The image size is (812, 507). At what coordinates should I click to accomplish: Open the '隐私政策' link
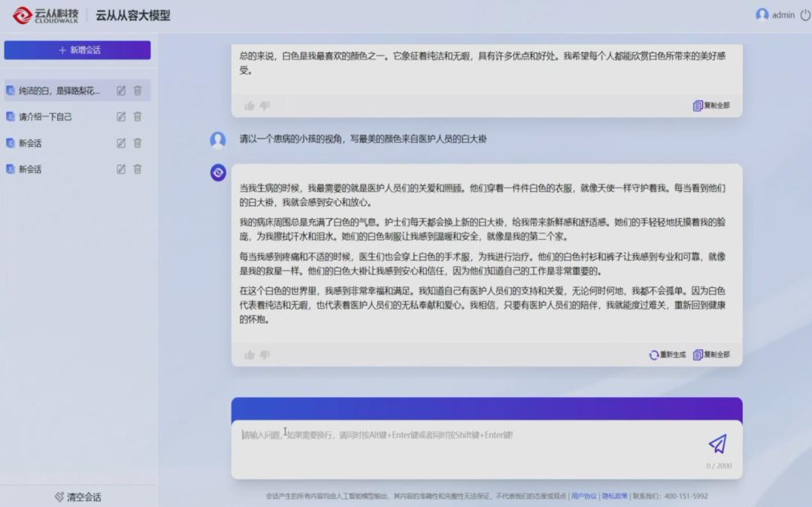click(614, 496)
